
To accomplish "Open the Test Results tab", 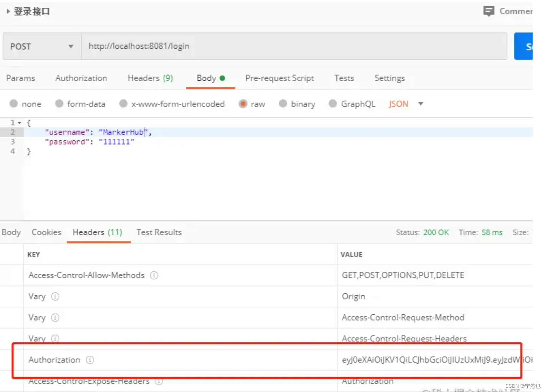I will 159,232.
